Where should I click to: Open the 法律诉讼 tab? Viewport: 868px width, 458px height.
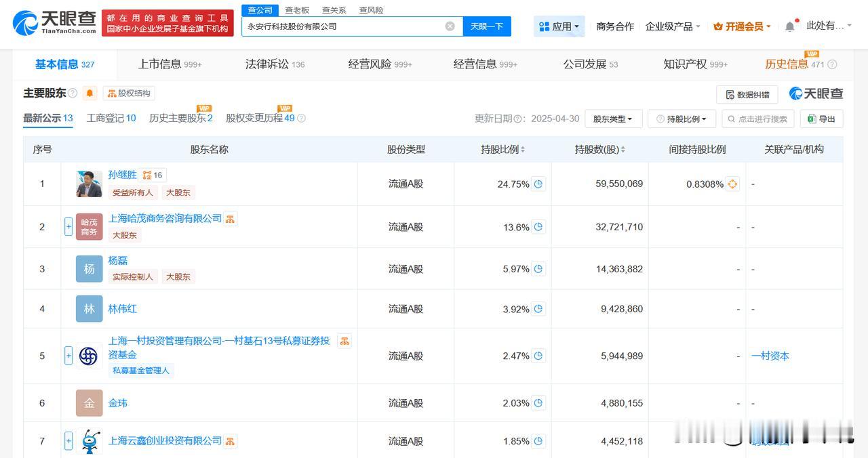coord(275,64)
